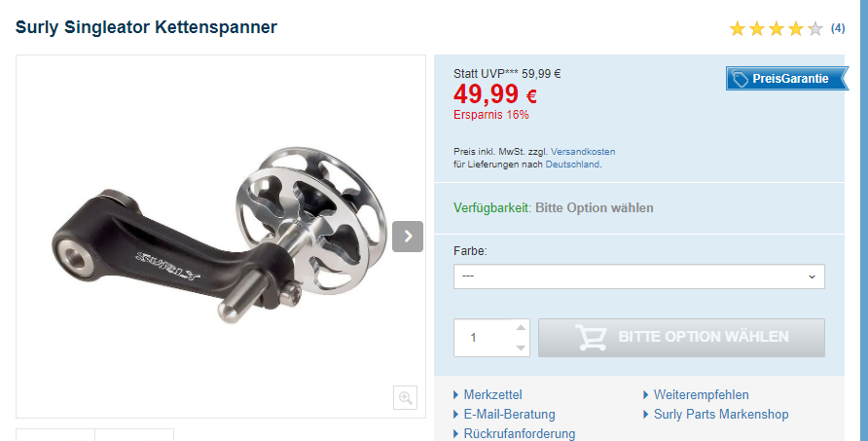The image size is (868, 441).
Task: Click the PreisGarantie price tag badge
Action: pyautogui.click(x=786, y=79)
